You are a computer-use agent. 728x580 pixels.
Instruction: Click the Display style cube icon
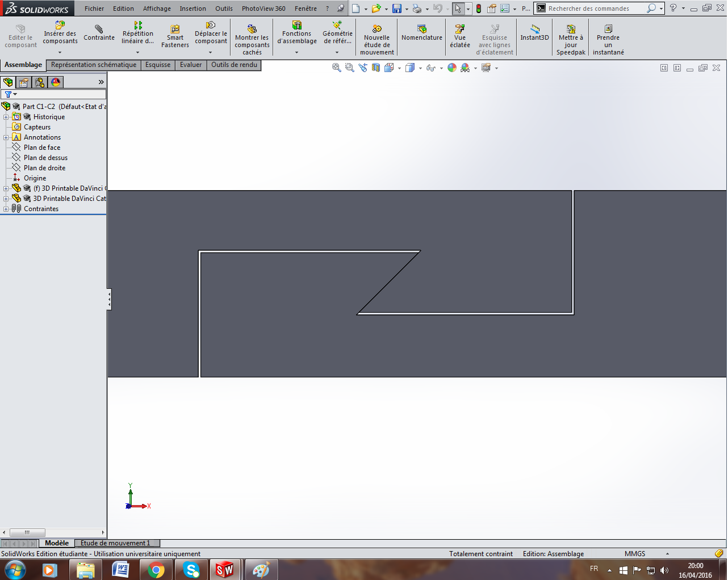410,68
